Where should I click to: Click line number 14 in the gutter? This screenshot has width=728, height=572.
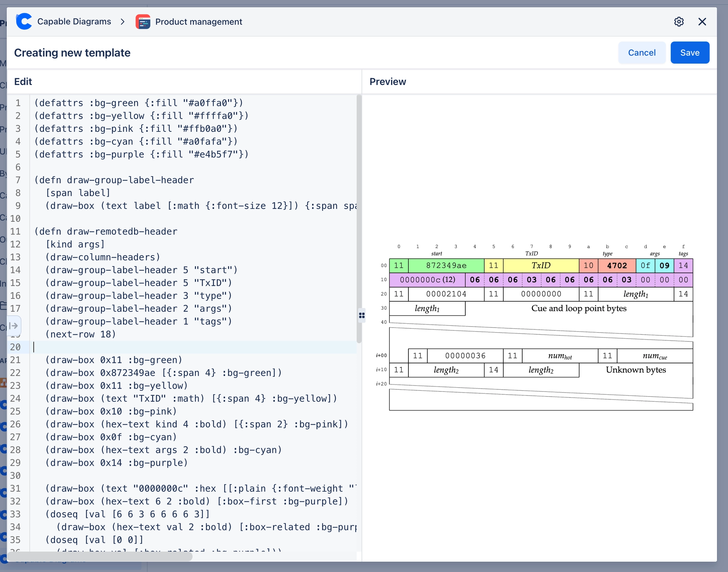click(x=16, y=270)
